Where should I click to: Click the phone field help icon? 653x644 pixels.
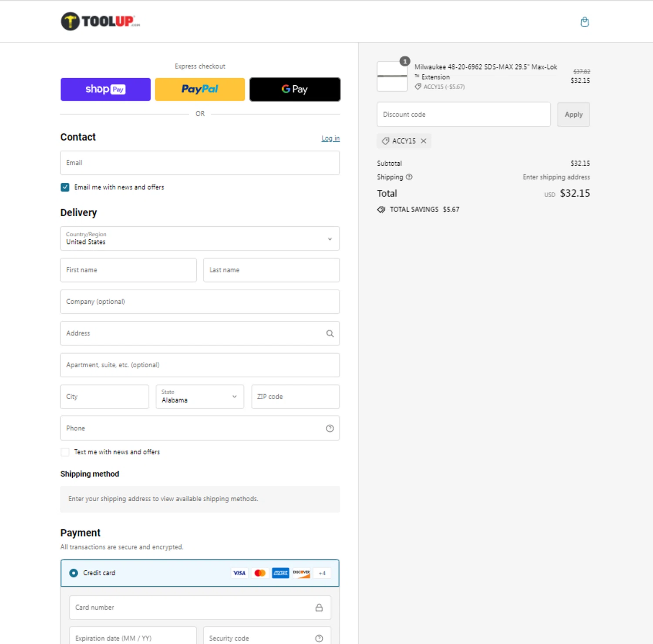(x=330, y=429)
